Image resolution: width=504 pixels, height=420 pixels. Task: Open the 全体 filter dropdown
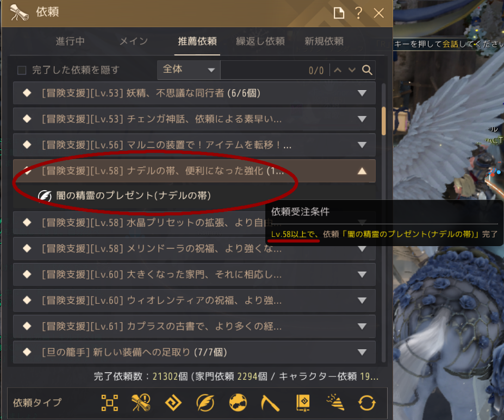[x=189, y=70]
